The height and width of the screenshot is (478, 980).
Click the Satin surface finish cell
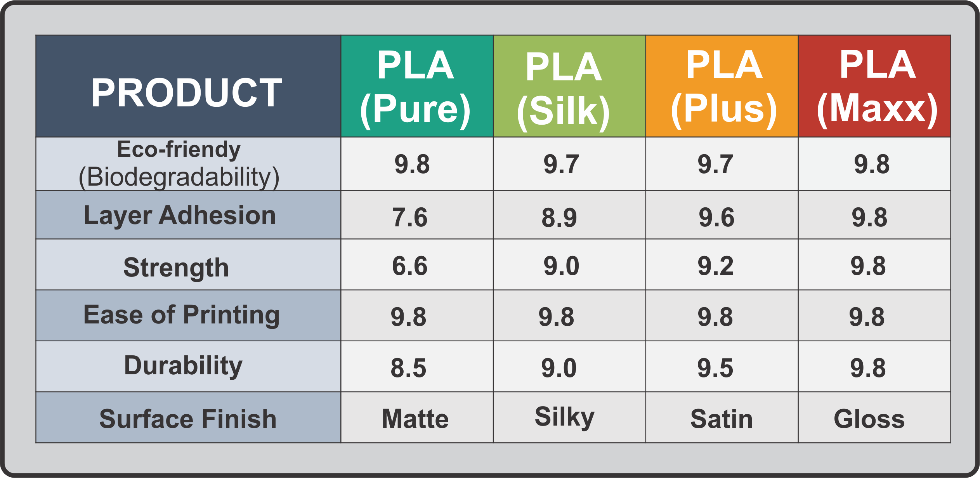click(x=722, y=417)
